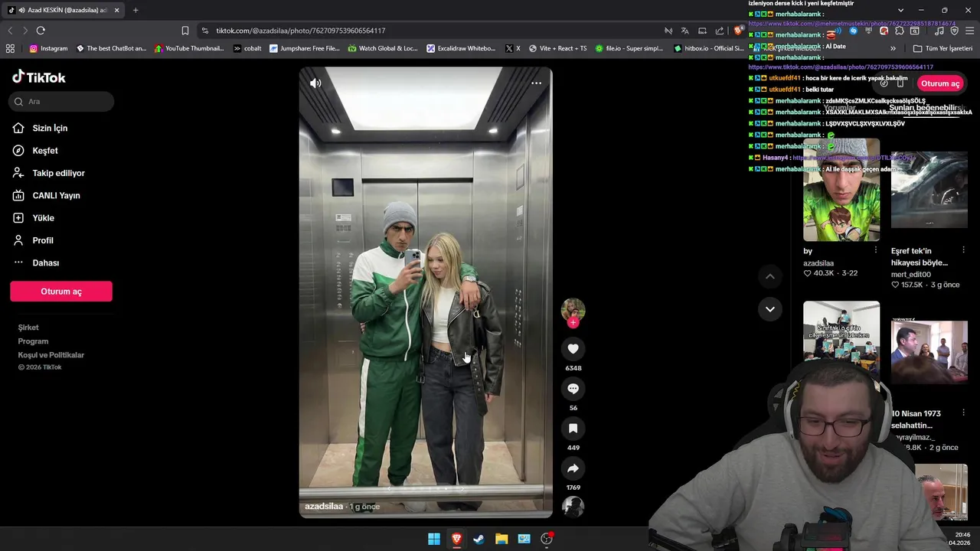Switch to the Azad KESKİN TikTok tab
The height and width of the screenshot is (551, 980).
tap(63, 10)
